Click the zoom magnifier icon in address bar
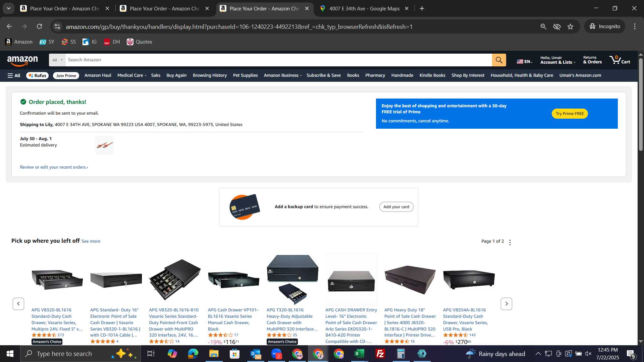Viewport: 644px width, 362px height. point(543,26)
